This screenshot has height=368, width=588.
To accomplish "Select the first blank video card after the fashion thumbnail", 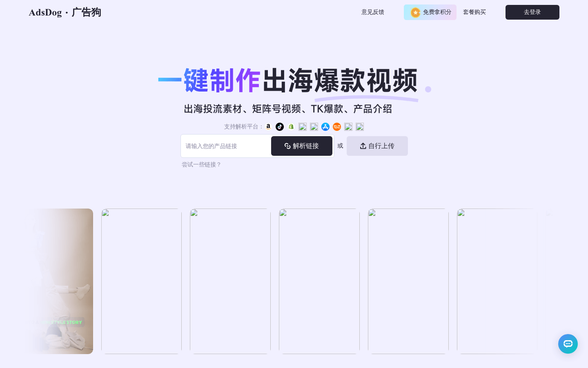I will point(141,281).
